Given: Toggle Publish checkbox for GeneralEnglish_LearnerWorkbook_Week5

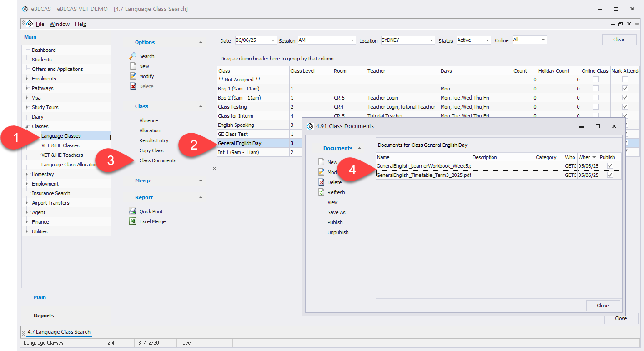Looking at the screenshot, I should click(610, 166).
